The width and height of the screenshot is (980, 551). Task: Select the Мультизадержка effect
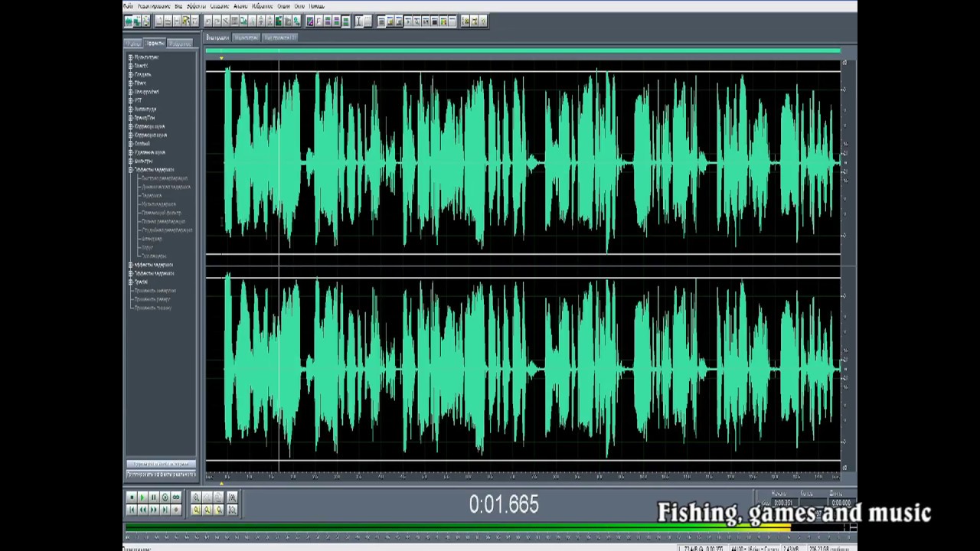point(158,204)
